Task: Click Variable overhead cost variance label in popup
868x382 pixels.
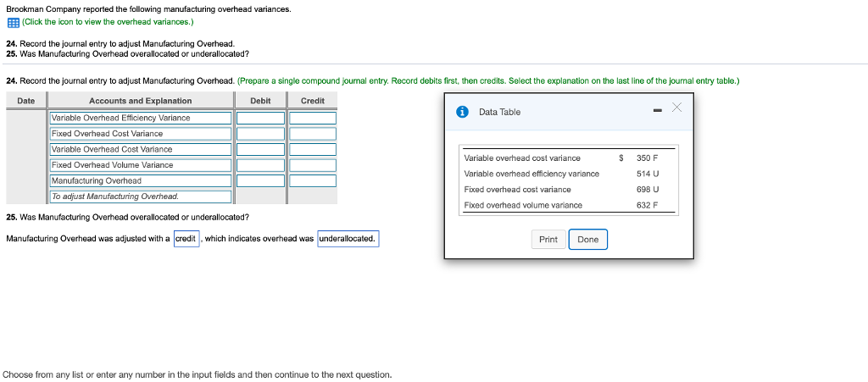Action: 522,158
